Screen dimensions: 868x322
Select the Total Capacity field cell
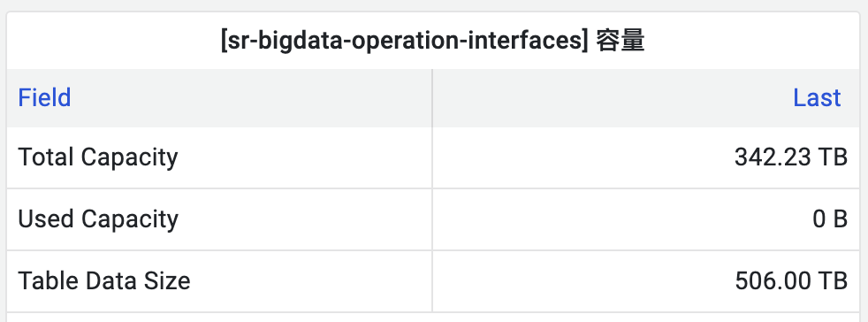pyautogui.click(x=219, y=157)
